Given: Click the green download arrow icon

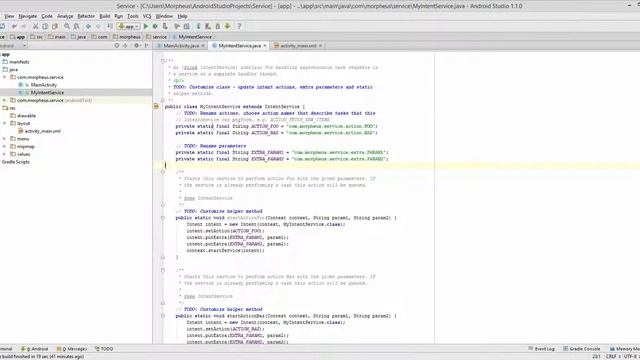Looking at the screenshot, I should (228, 27).
